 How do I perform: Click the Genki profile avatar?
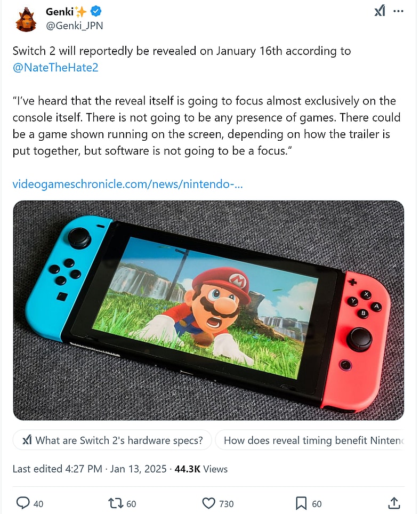pyautogui.click(x=26, y=20)
